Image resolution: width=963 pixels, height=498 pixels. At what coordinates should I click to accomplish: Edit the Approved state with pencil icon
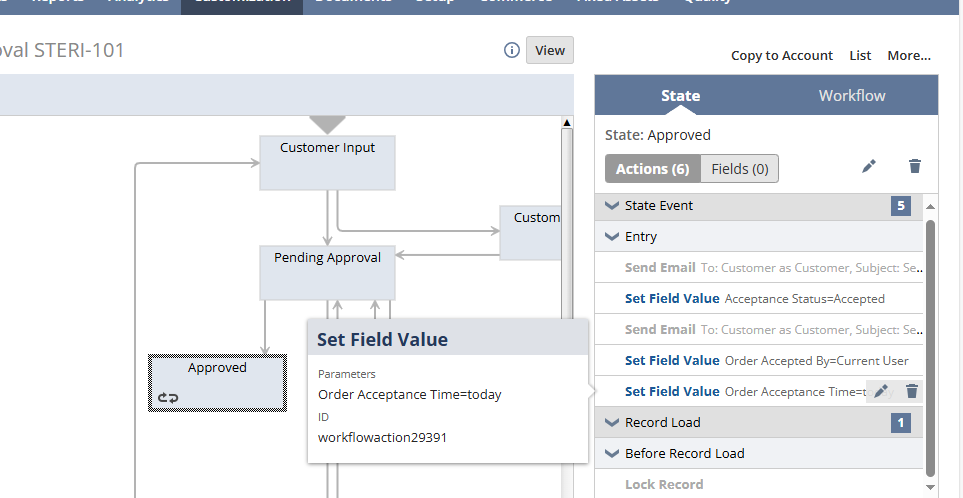pyautogui.click(x=869, y=167)
